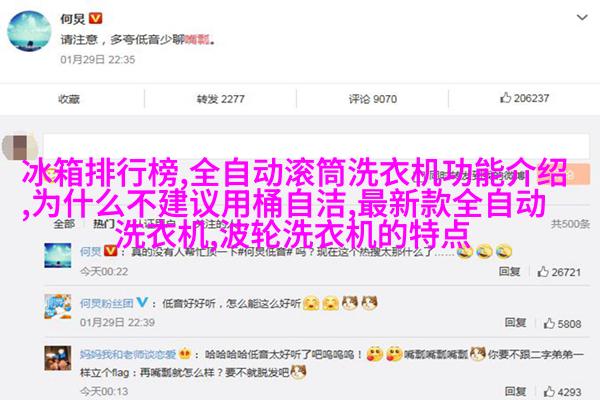Image resolution: width=600 pixels, height=400 pixels.
Task: Open 妈妈我和老师谈恋爱 user profile link
Action: pyautogui.click(x=128, y=354)
